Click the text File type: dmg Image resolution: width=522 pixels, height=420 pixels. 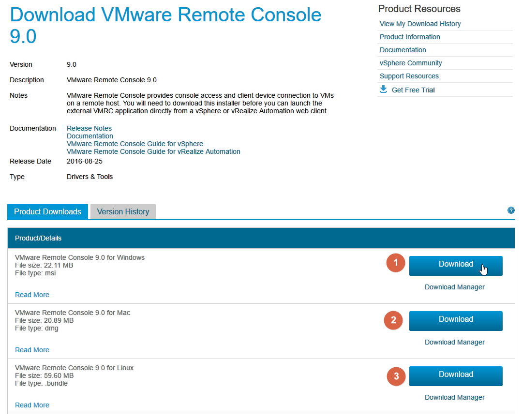(x=37, y=328)
